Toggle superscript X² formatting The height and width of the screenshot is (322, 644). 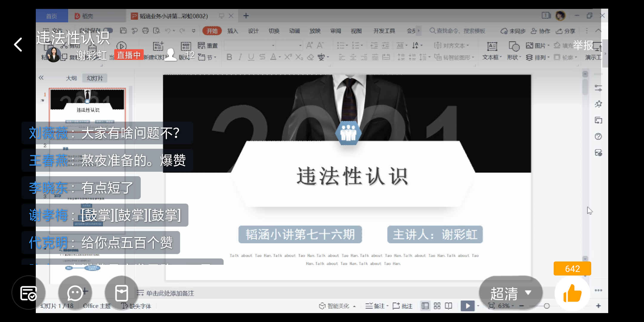click(288, 57)
